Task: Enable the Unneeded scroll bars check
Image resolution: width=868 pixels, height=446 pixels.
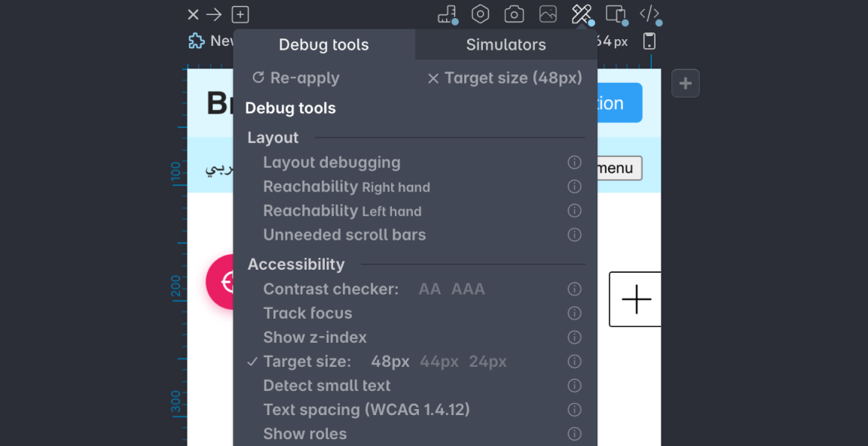Action: click(x=344, y=234)
